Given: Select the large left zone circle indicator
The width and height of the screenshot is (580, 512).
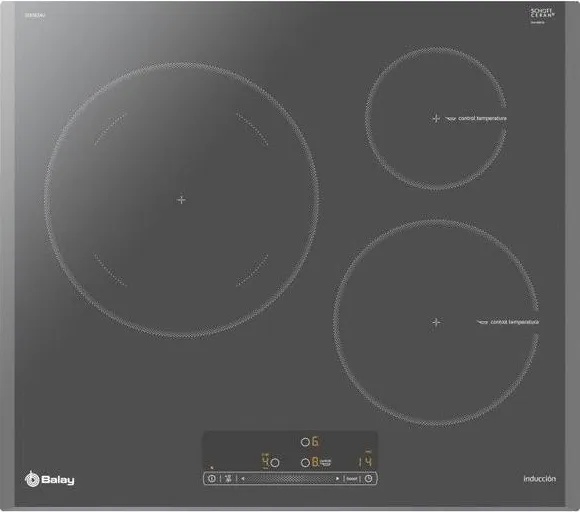Looking at the screenshot, I should [x=275, y=462].
